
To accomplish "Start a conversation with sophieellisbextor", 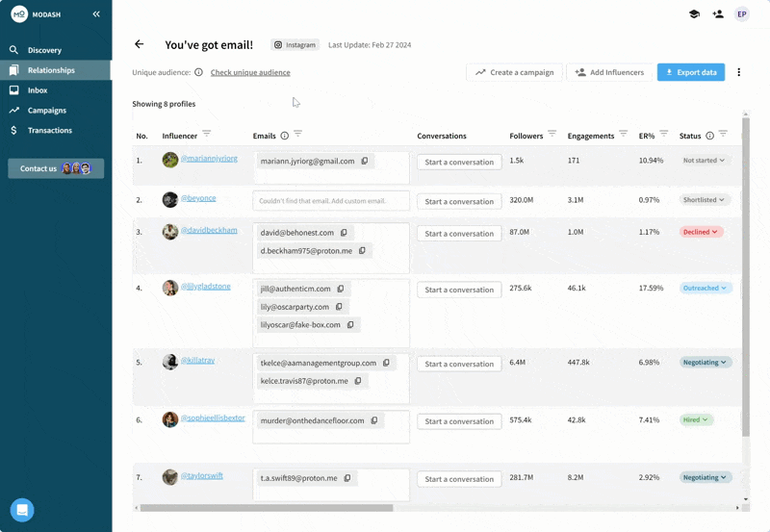I will coord(459,421).
